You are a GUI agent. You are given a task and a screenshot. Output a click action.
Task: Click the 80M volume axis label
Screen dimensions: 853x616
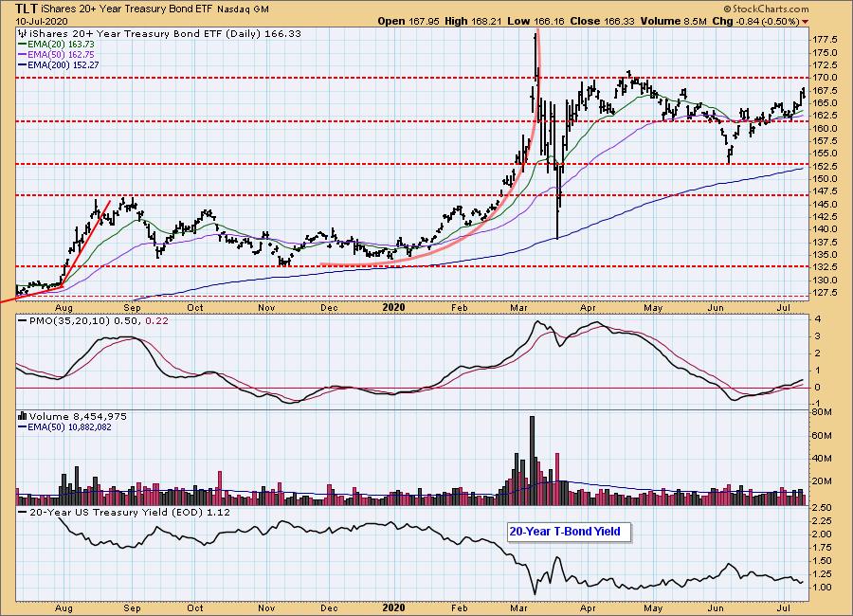[822, 412]
